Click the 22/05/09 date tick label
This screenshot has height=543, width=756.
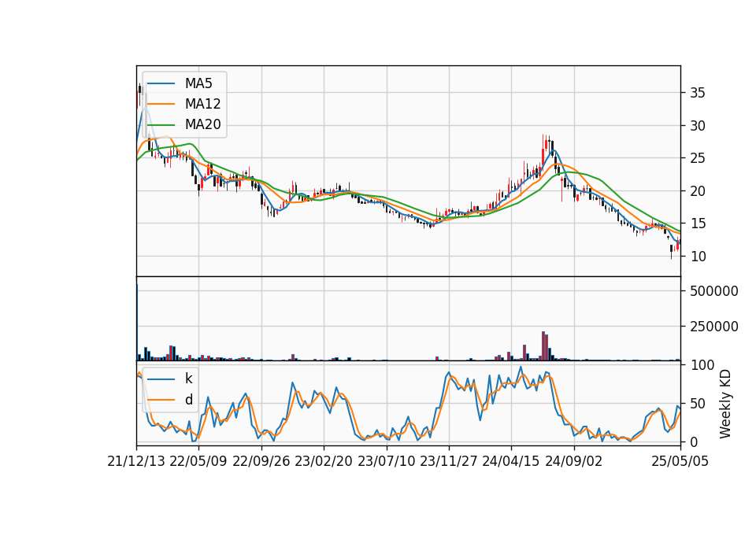(198, 461)
